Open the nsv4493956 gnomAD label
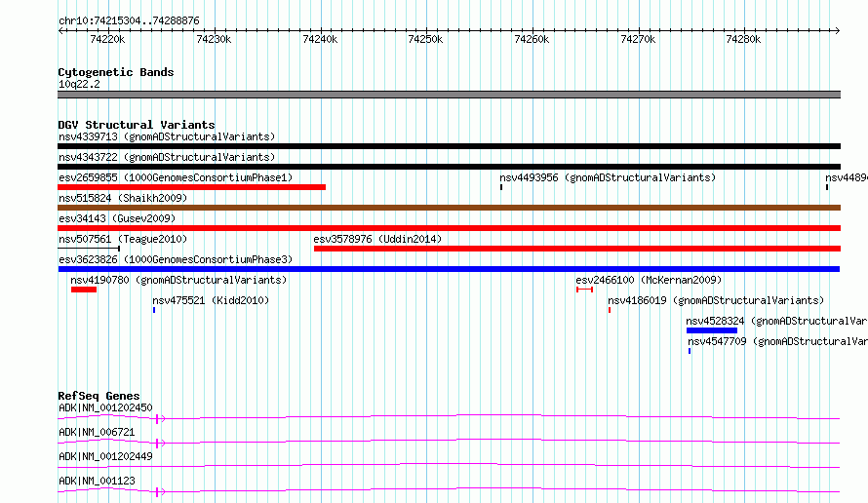The image size is (868, 503). pos(608,177)
